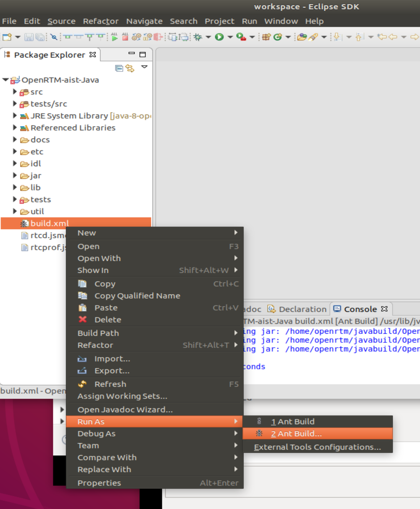Click Collapse All in Package Explorer

(119, 68)
